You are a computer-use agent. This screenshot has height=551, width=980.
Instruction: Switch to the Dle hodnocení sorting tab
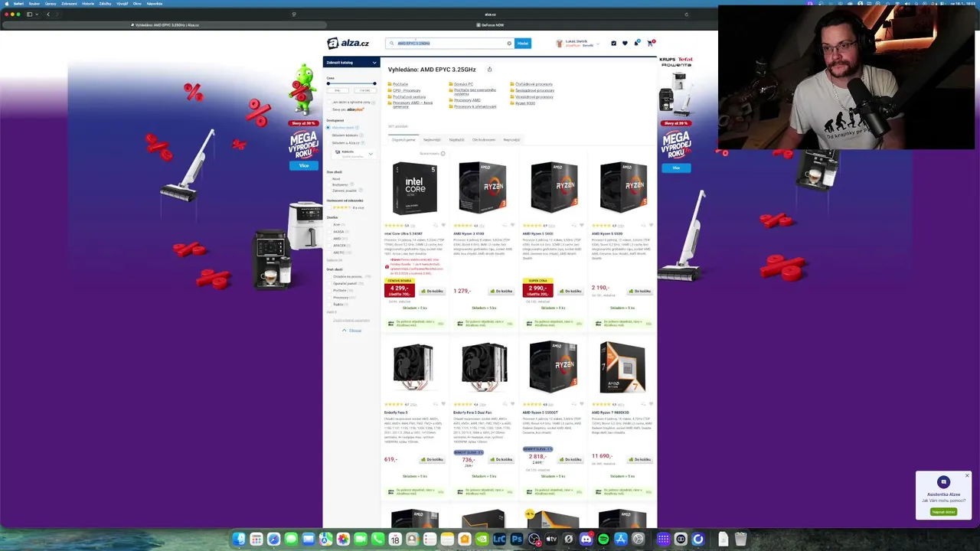(484, 140)
